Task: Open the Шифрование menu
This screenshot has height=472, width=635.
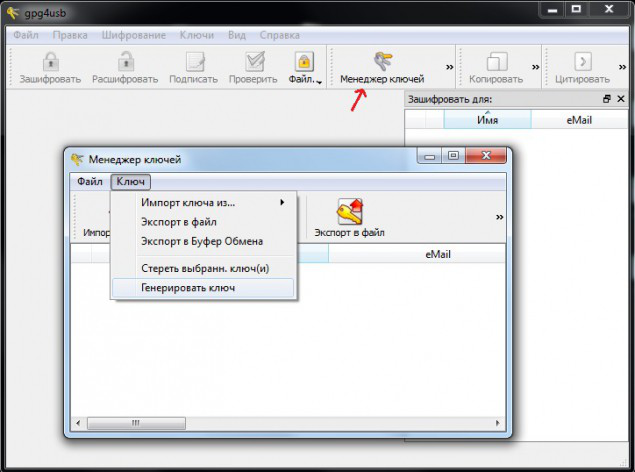Action: (x=134, y=35)
